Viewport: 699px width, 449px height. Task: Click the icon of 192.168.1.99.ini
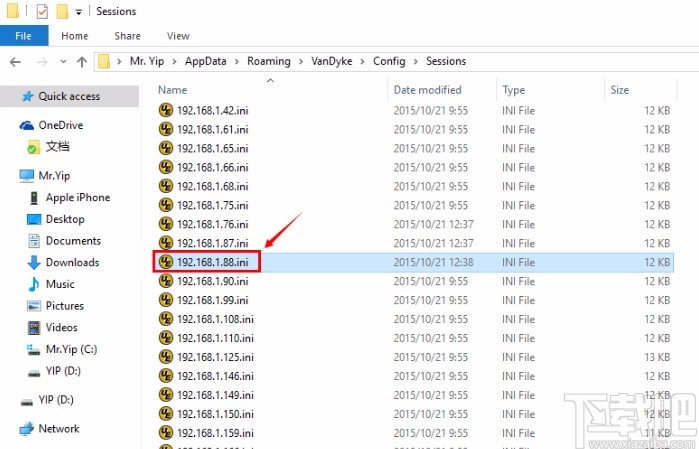[166, 300]
